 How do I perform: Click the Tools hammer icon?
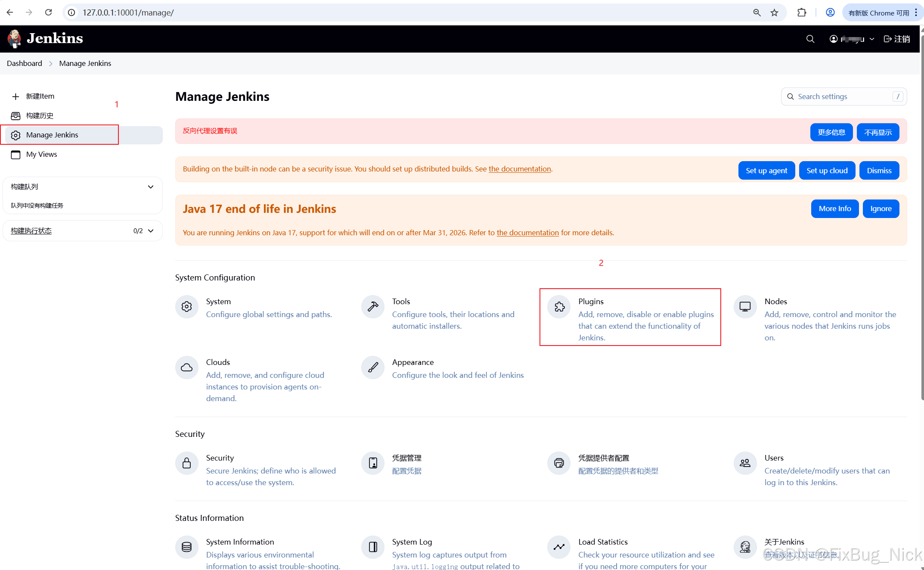point(373,307)
